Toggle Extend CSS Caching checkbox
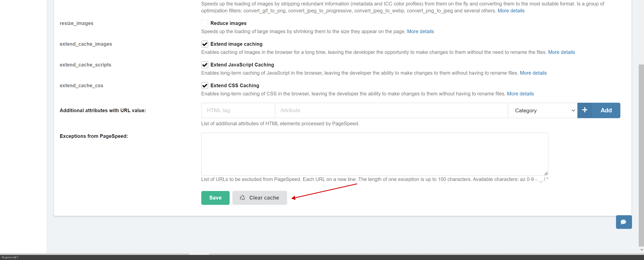The image size is (644, 260). point(205,86)
